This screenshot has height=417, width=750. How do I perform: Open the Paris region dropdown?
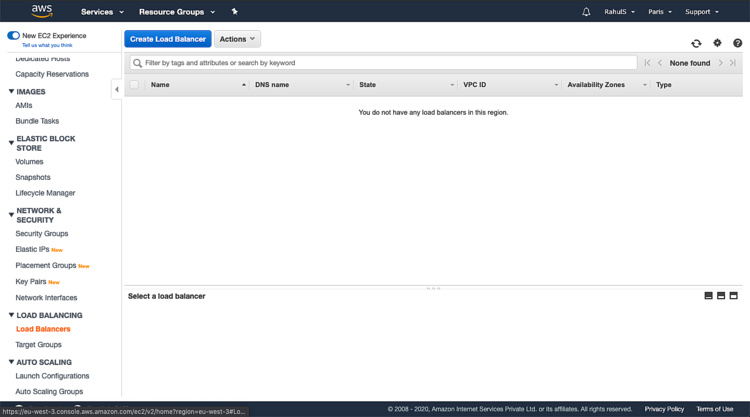click(660, 12)
